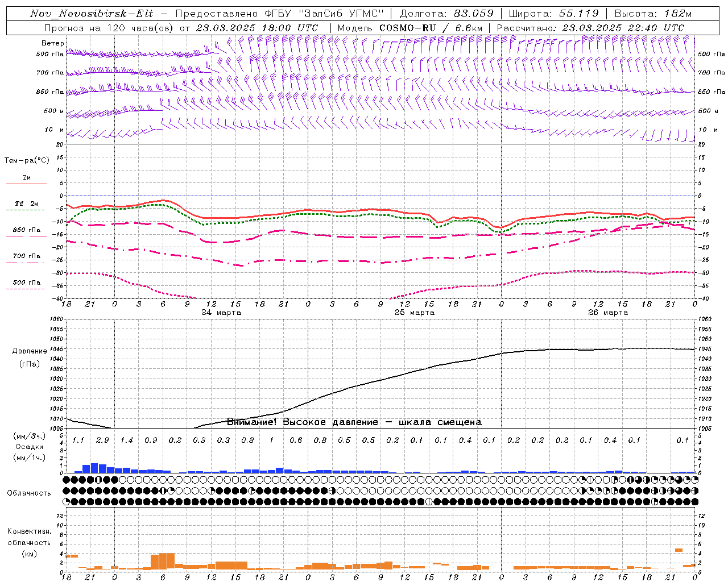
Task: Select the latitude value Широта: 55.119
Action: (553, 14)
